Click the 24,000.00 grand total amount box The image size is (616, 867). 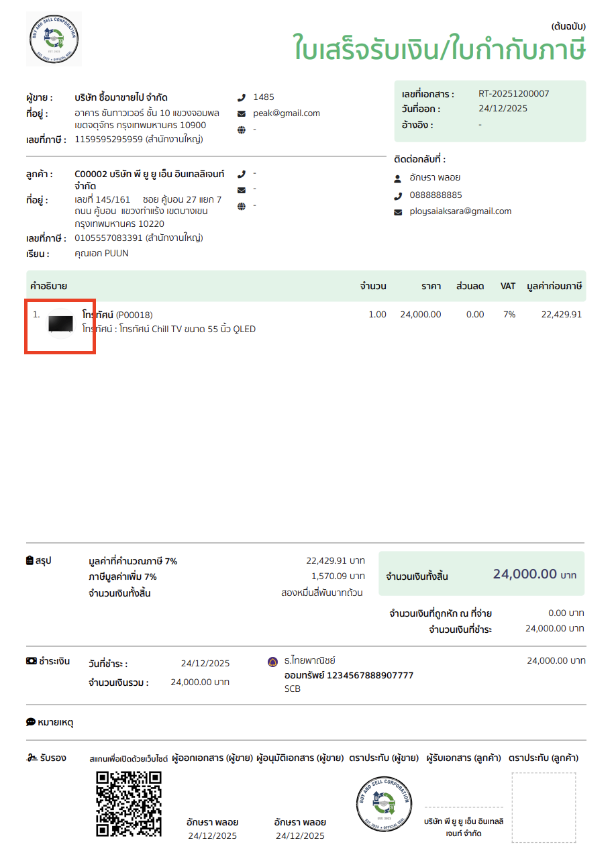[x=481, y=574]
